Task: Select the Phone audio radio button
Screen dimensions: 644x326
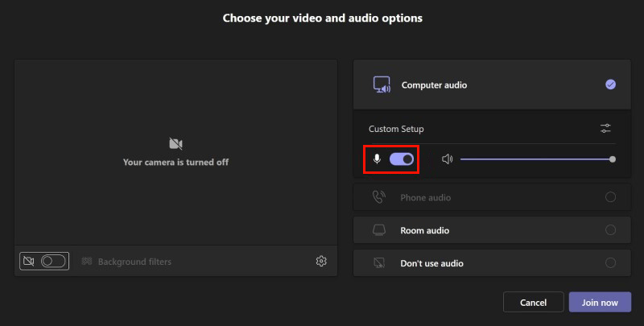Action: click(x=610, y=197)
